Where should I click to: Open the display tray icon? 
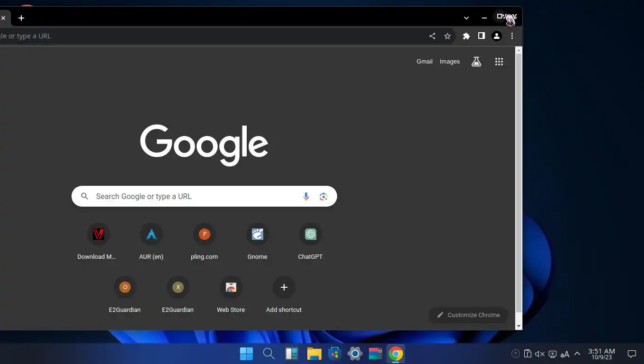(x=553, y=354)
